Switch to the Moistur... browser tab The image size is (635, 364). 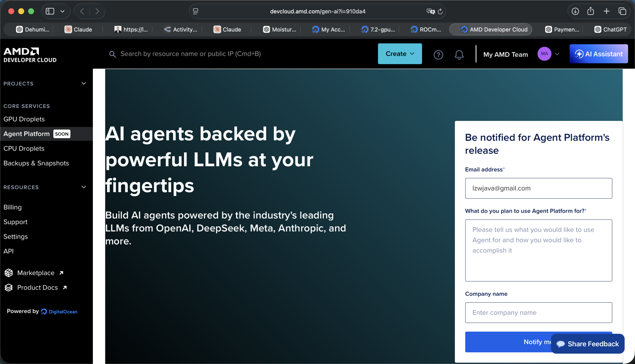point(279,29)
